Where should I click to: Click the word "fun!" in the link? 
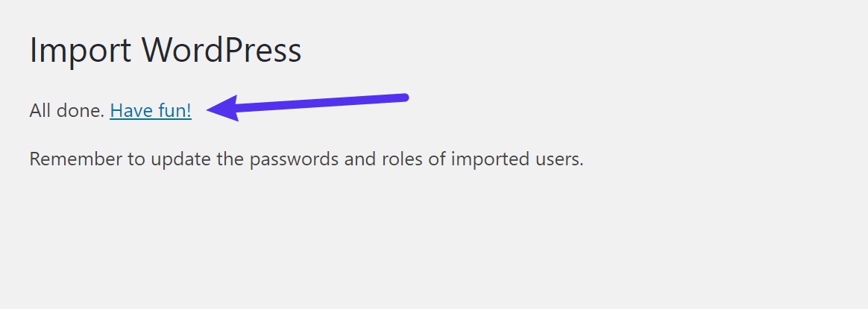pos(175,111)
